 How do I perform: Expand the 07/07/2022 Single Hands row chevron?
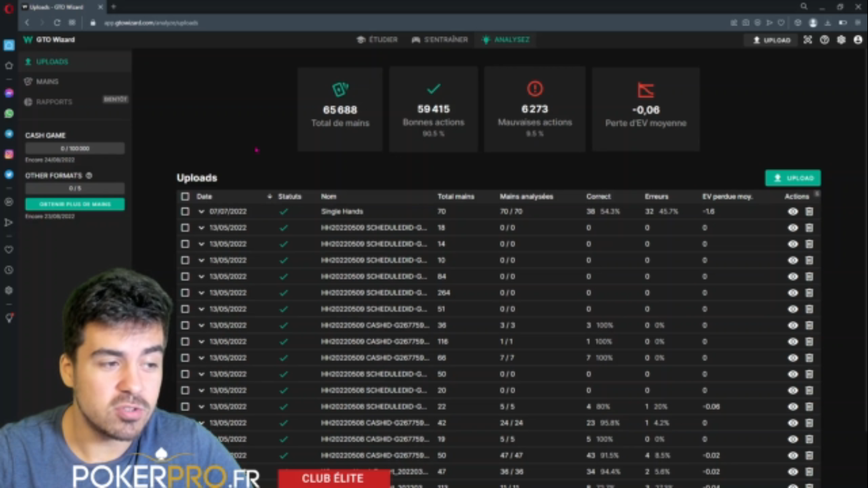201,212
